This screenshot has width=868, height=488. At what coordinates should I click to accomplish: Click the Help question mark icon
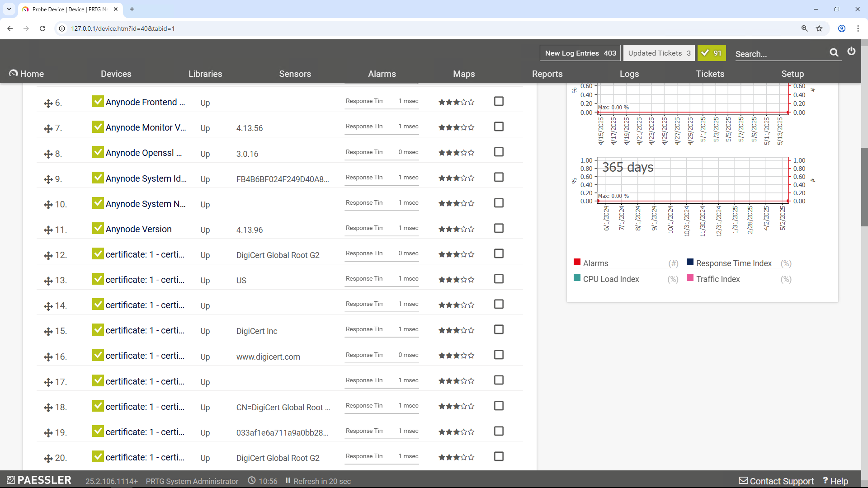coord(826,481)
